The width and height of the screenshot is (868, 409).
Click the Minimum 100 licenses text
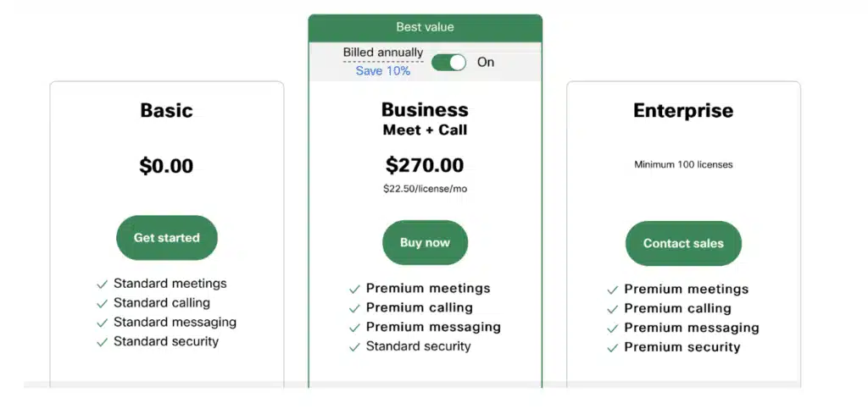tap(683, 164)
